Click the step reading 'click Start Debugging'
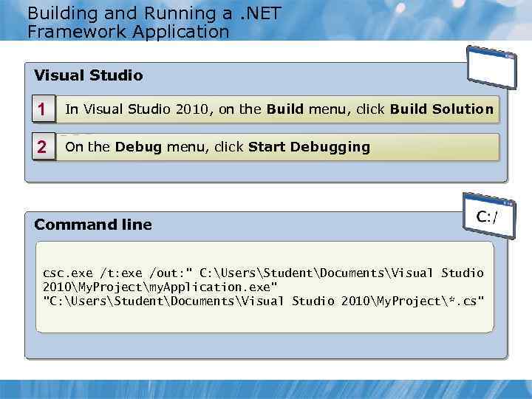This screenshot has width=532, height=399. click(266, 146)
